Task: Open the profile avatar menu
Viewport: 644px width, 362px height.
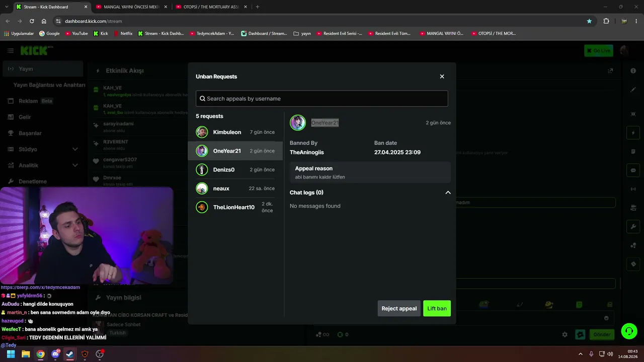Action: coord(624,50)
